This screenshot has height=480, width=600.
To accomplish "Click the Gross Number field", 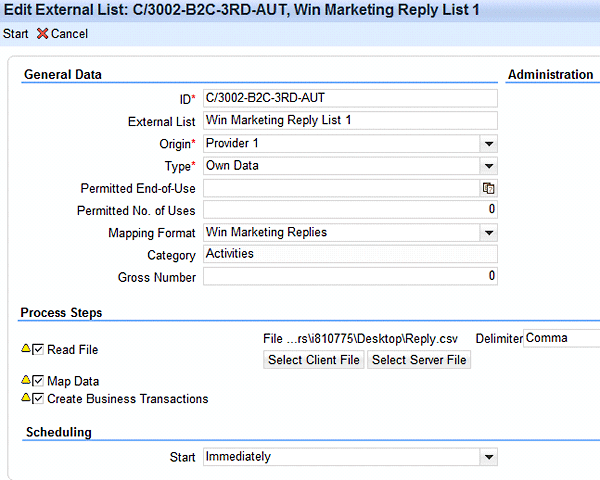I will [349, 276].
